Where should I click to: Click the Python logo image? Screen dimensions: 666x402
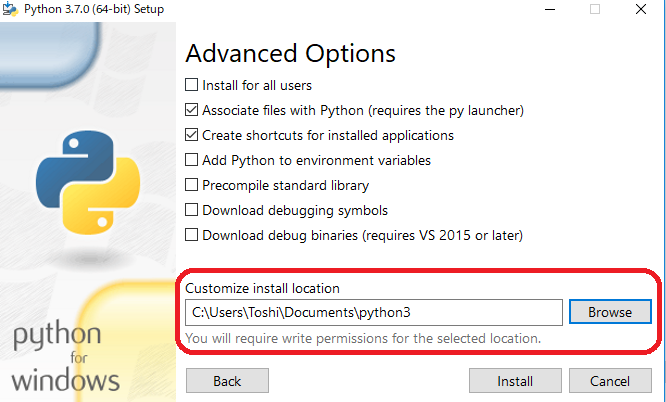(x=88, y=182)
